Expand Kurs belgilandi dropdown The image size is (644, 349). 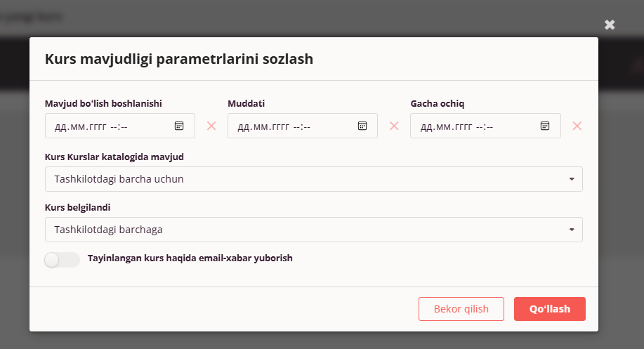[314, 230]
